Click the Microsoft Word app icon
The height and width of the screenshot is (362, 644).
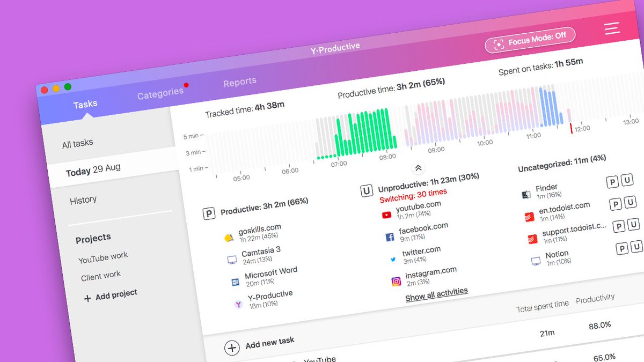[x=235, y=282]
